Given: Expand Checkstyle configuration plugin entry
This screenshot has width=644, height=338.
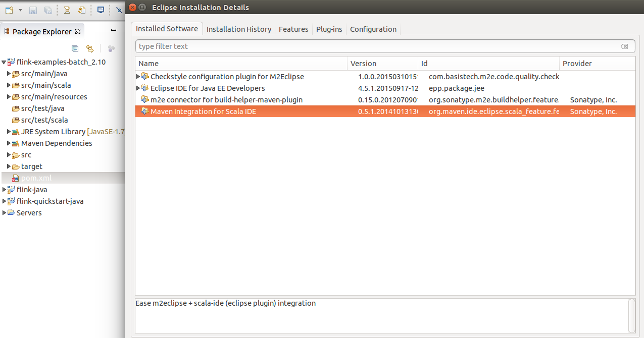Looking at the screenshot, I should coord(138,77).
